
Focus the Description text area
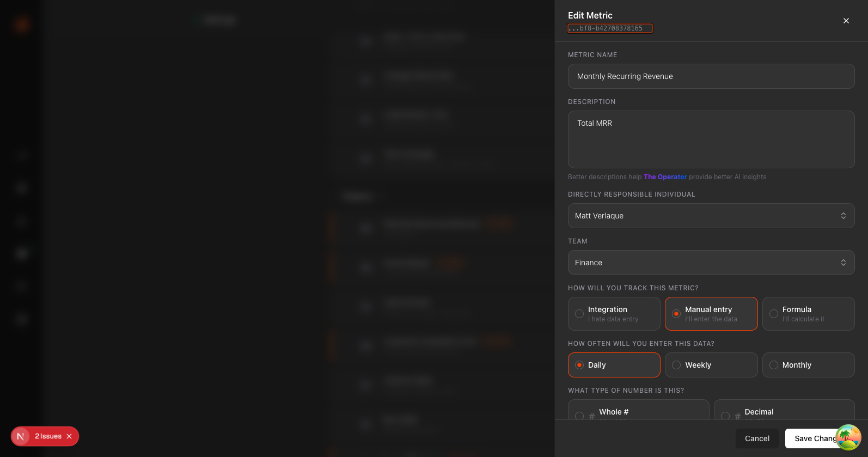pos(711,139)
